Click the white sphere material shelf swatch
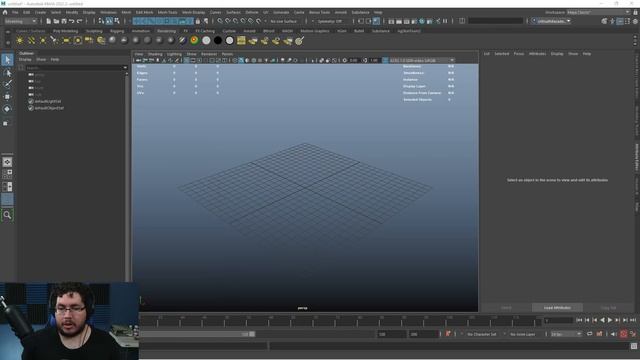This screenshot has height=360, width=640. (206, 40)
